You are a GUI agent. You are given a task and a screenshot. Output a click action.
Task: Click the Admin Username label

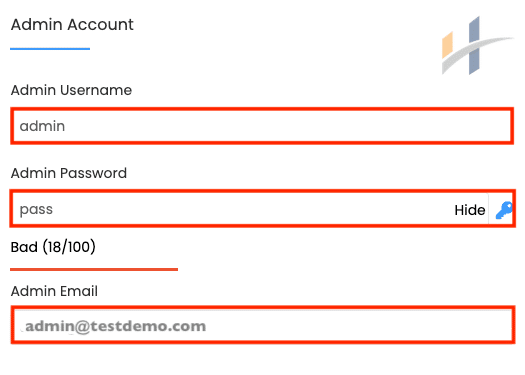(71, 90)
